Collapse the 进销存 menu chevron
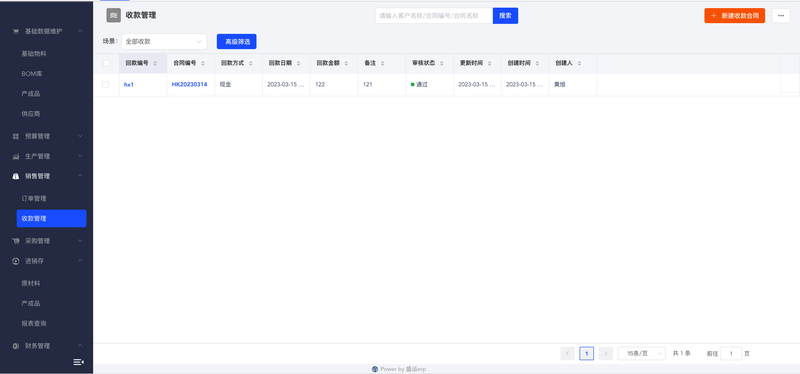The image size is (800, 374). click(x=80, y=261)
